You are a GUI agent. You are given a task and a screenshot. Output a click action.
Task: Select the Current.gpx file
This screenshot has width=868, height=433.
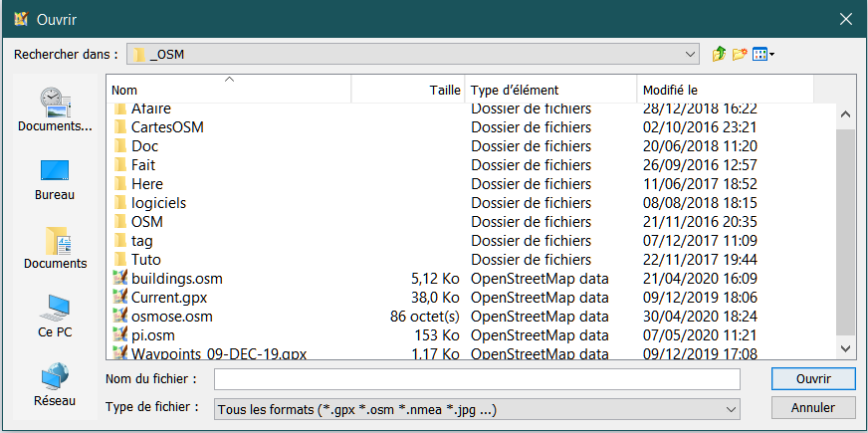[170, 297]
